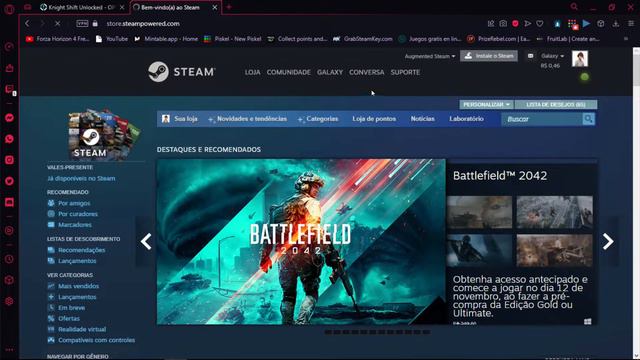Open the Ofertas category link

click(x=69, y=318)
